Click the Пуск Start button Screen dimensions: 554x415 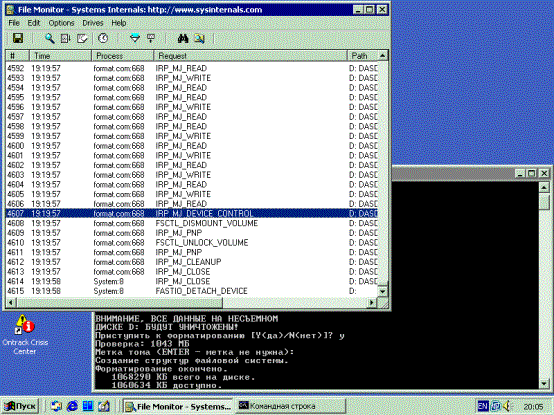click(20, 406)
